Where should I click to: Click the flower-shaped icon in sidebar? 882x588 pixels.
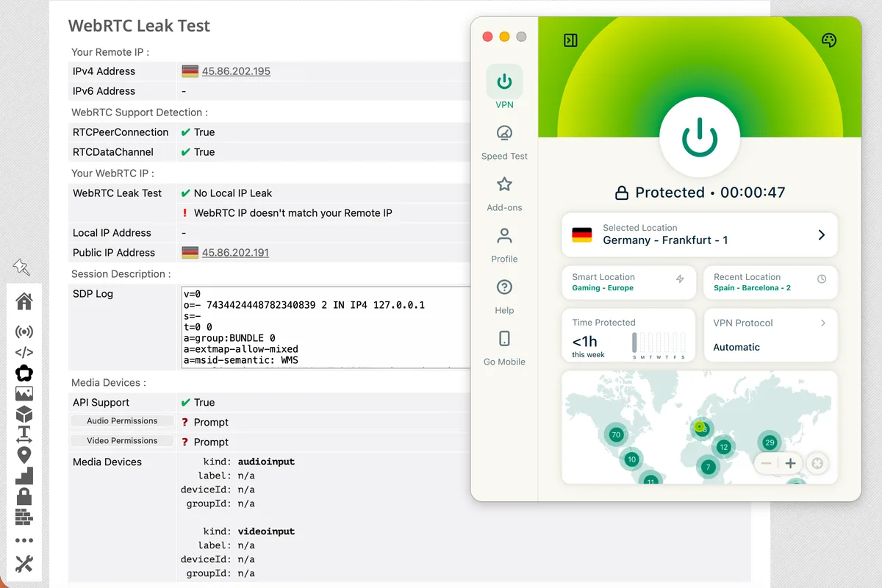coord(24,373)
